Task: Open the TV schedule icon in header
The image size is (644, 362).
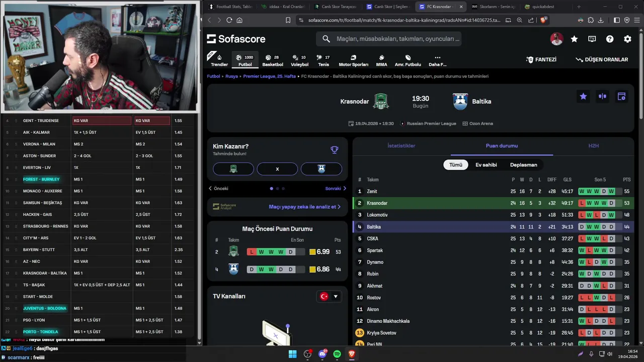Action: point(592,39)
